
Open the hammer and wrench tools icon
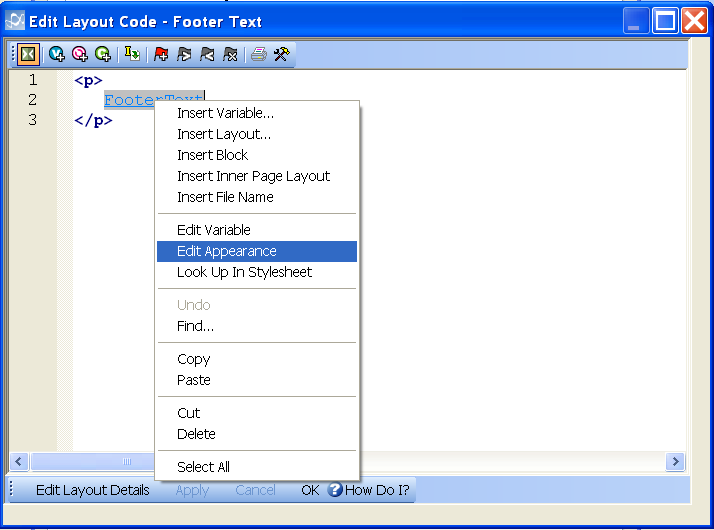[281, 55]
